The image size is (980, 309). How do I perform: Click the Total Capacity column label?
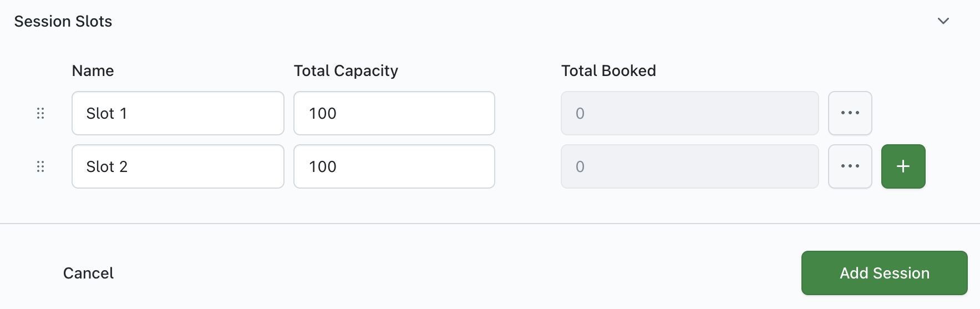pos(346,70)
